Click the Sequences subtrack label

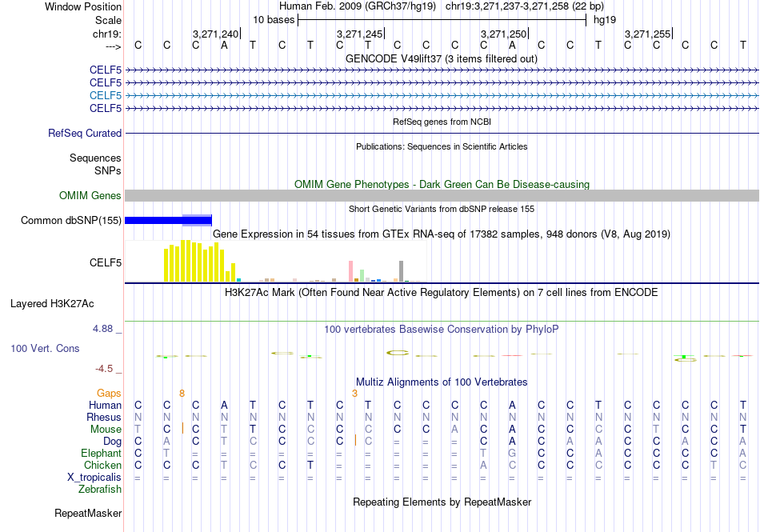tap(95, 158)
